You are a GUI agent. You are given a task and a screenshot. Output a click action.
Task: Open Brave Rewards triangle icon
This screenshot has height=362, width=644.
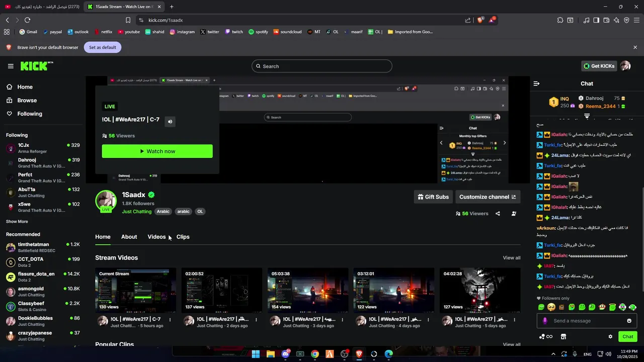[492, 20]
